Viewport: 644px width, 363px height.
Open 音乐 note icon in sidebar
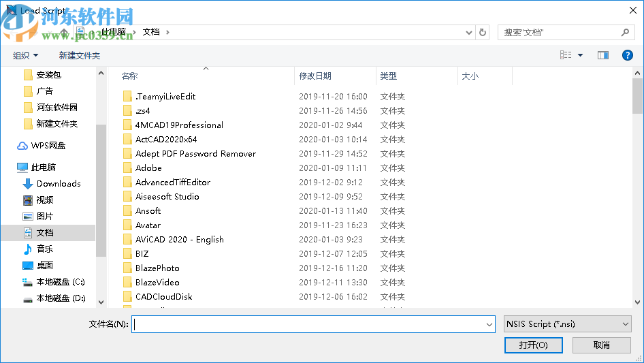tap(27, 249)
